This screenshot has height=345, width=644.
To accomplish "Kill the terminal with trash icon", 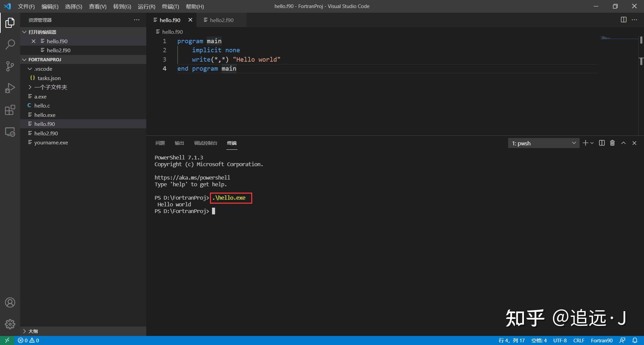I will click(612, 143).
